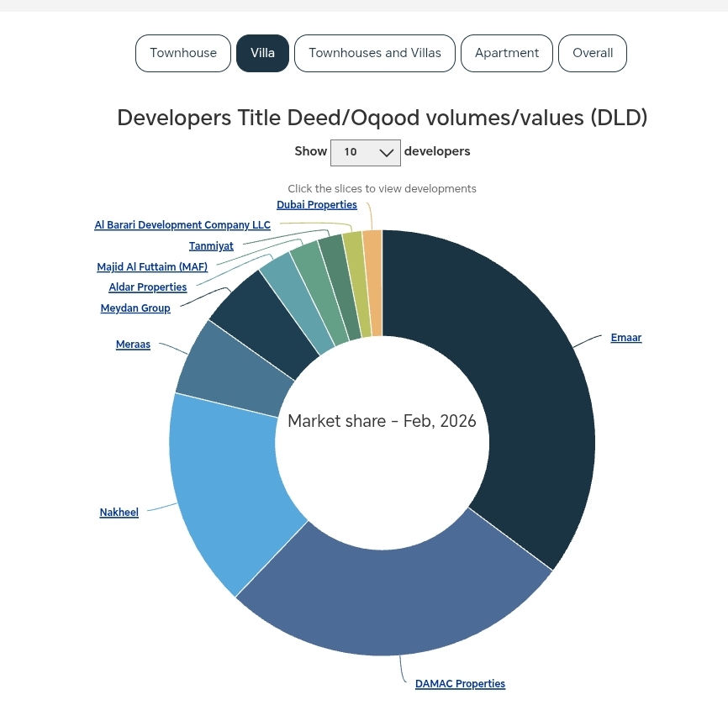
Task: Switch to the Townhouse tab
Action: [183, 53]
